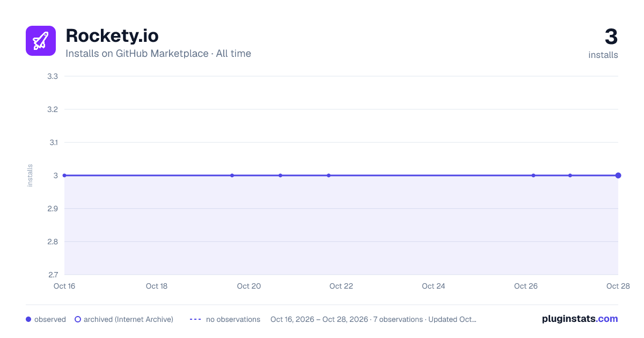Click the Oct 28 x-axis label
The image size is (644, 338).
617,286
